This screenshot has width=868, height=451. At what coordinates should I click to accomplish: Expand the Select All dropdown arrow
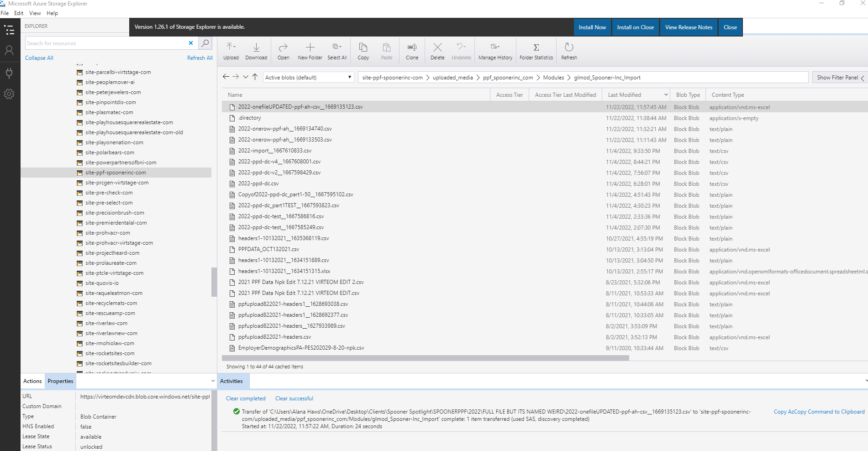(x=341, y=47)
